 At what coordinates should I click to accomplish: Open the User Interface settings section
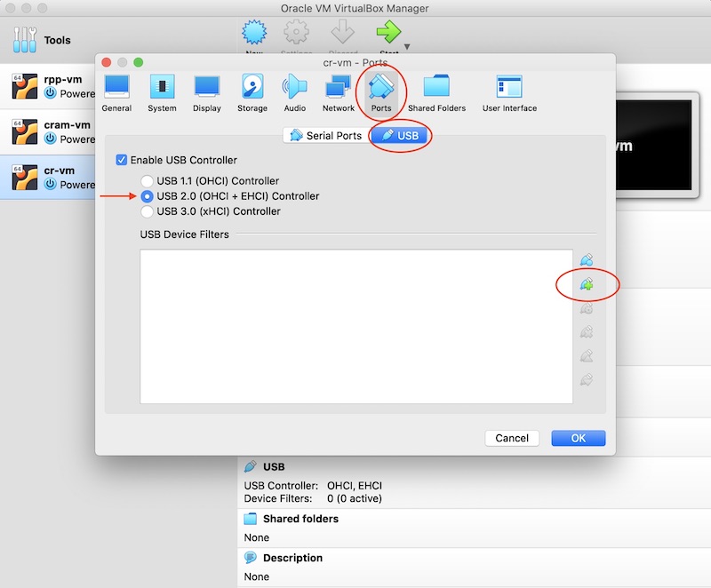point(509,93)
